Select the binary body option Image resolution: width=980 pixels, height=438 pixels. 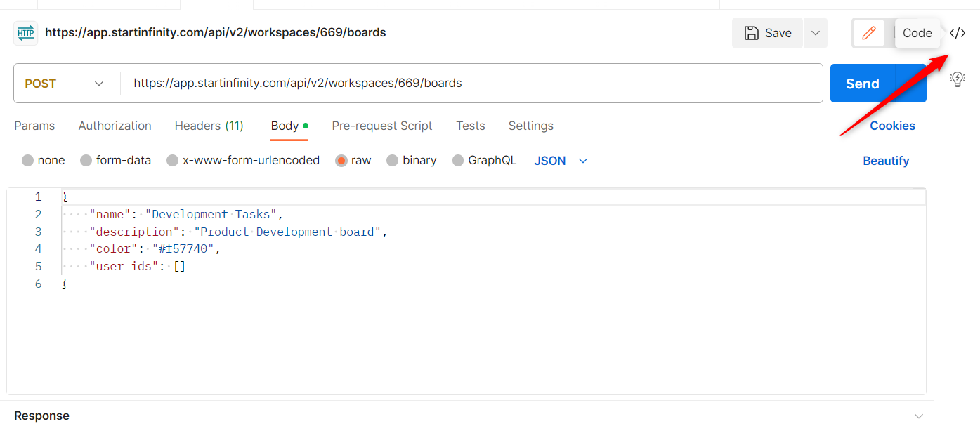coord(412,161)
